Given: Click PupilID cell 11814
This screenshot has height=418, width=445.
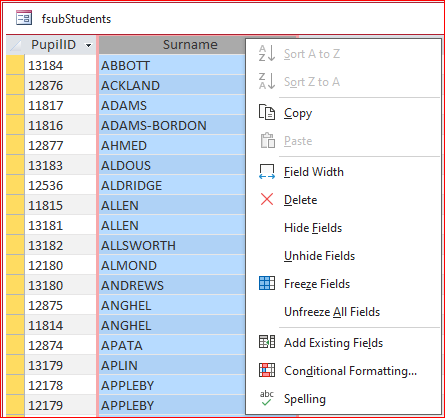Looking at the screenshot, I should point(60,325).
